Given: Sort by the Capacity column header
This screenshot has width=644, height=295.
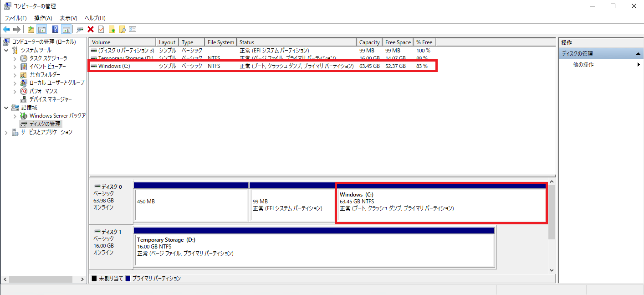Looking at the screenshot, I should pos(369,42).
